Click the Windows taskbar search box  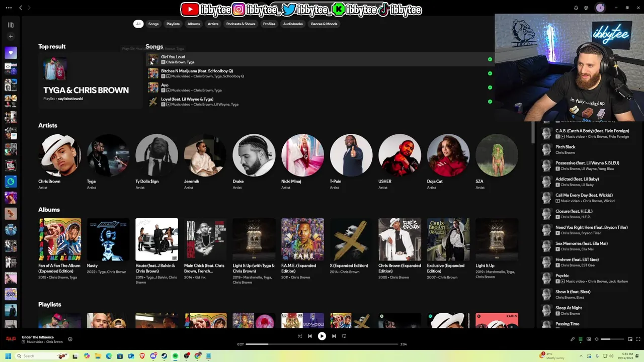[41, 356]
